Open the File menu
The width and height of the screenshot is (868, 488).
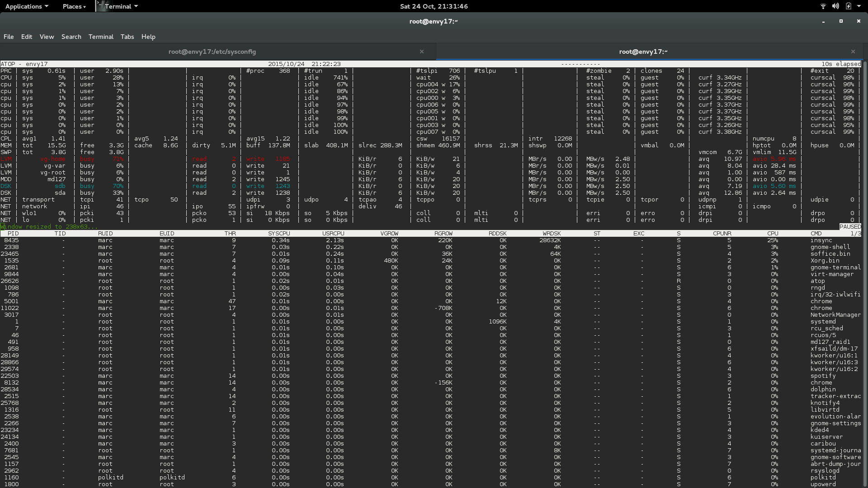[x=9, y=37]
